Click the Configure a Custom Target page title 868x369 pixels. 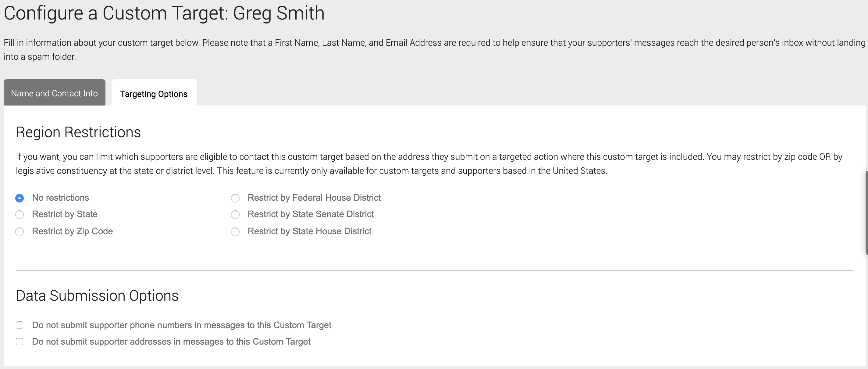click(x=164, y=13)
